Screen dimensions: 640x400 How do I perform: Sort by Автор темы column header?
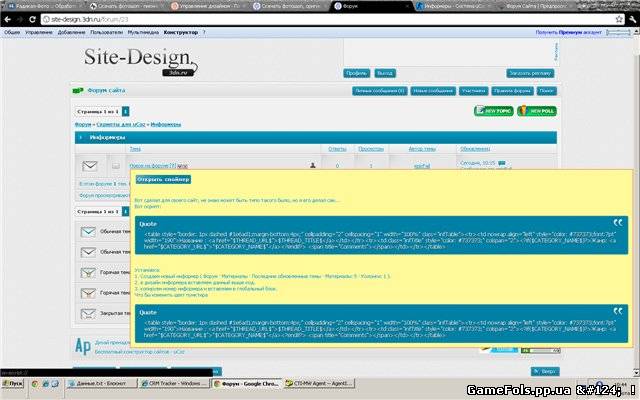point(422,149)
